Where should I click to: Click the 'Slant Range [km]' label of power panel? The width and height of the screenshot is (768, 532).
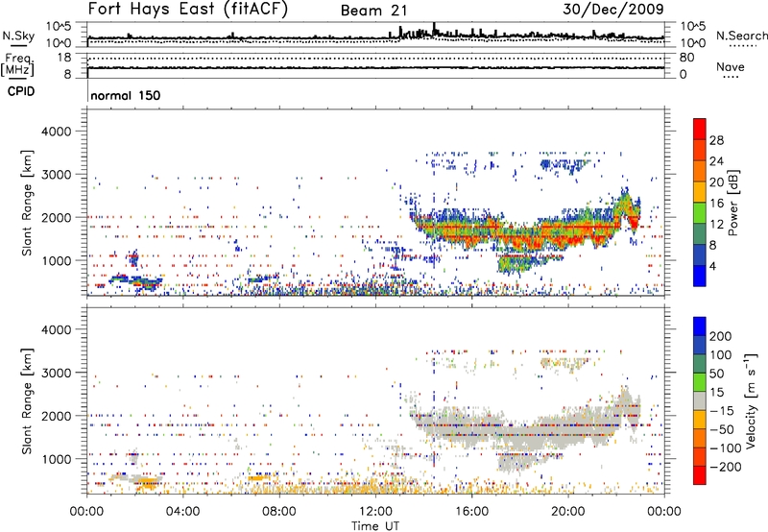[x=27, y=203]
